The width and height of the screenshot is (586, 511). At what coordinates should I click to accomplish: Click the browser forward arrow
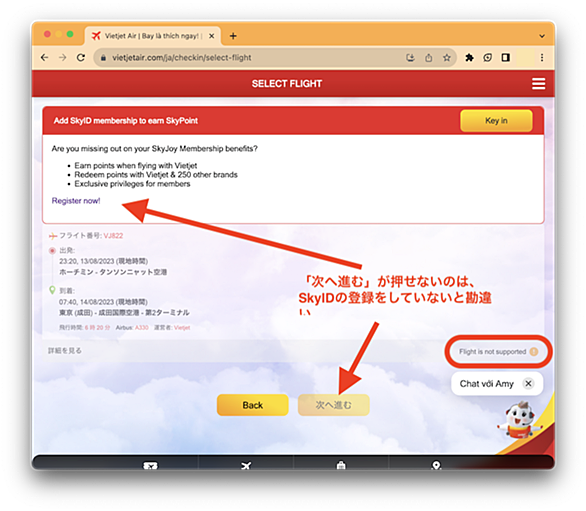(62, 58)
